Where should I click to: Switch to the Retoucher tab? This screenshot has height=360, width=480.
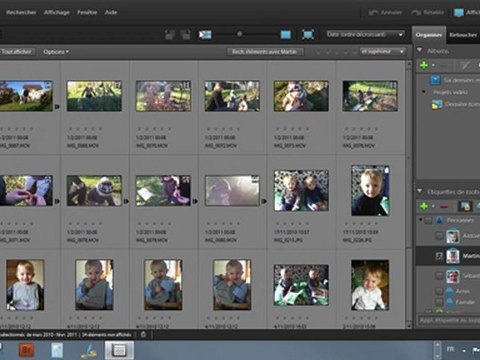pyautogui.click(x=463, y=35)
